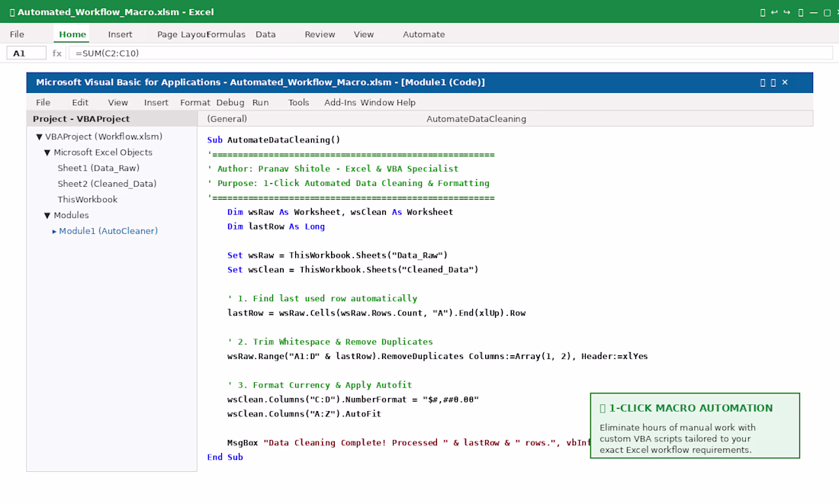Click the formula bar with =SUM(C2:C10)

(451, 53)
